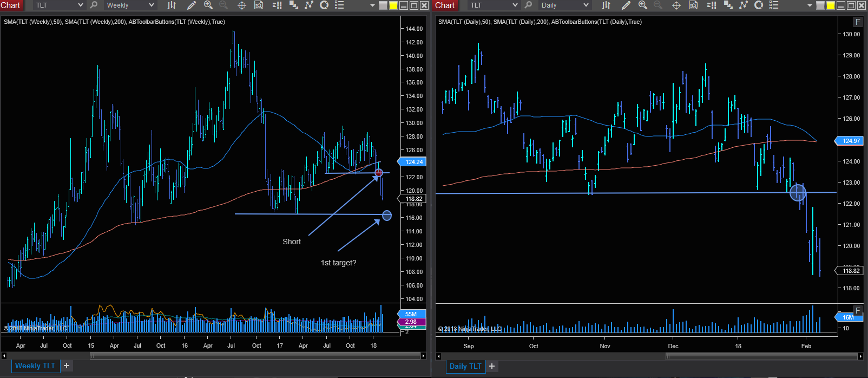
Task: Click left scroll arrow under Weekly chart
Action: [x=4, y=356]
